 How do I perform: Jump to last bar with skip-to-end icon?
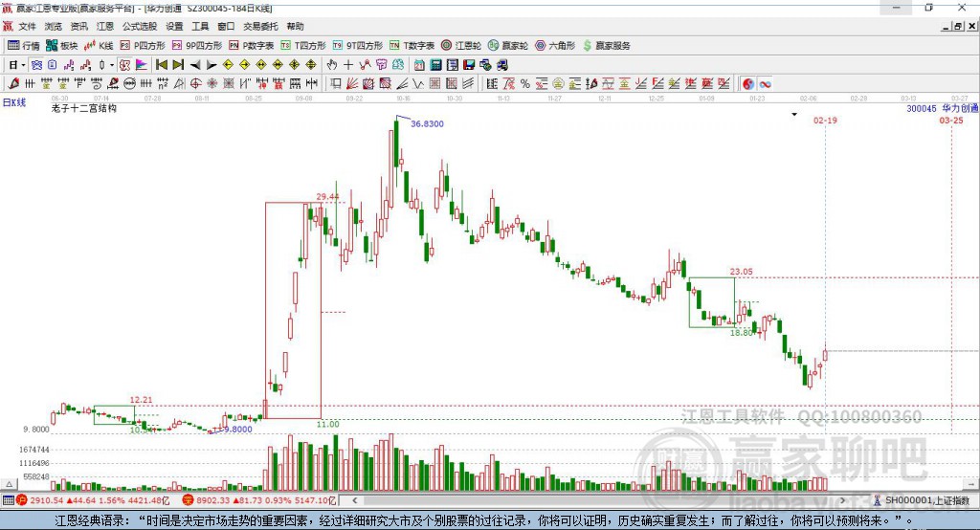[178, 64]
